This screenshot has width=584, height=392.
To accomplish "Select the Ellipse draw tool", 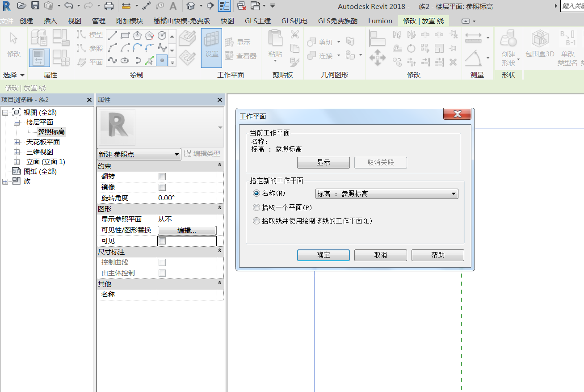I will (x=125, y=60).
